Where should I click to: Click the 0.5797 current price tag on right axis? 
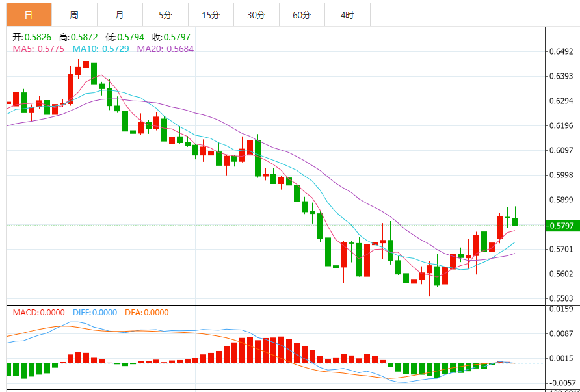tap(561, 226)
